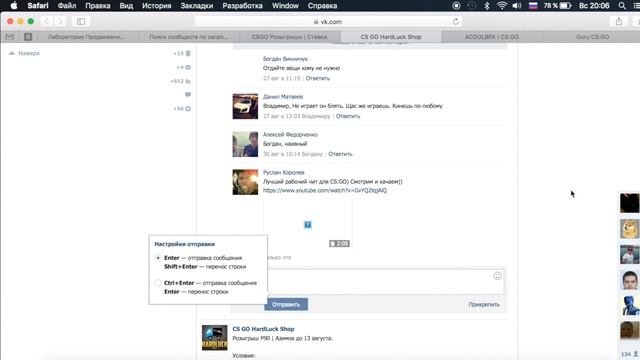Click the +612 counter icon
The height and width of the screenshot is (360, 640).
(188, 81)
